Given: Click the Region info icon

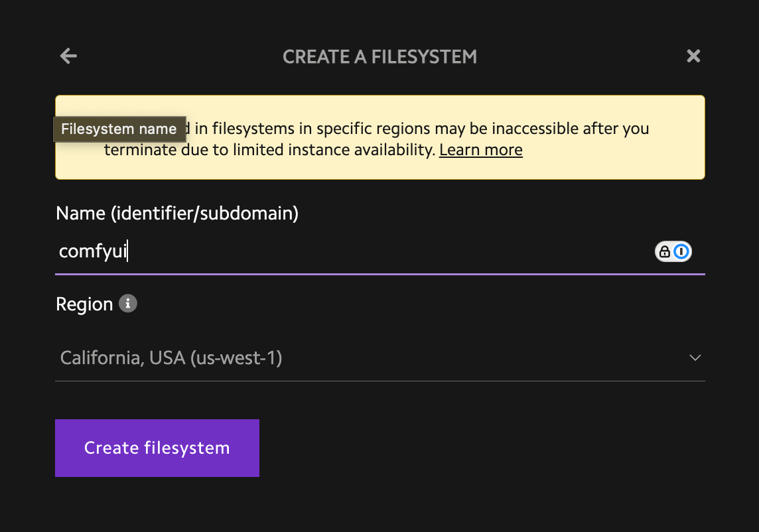Looking at the screenshot, I should 128,304.
